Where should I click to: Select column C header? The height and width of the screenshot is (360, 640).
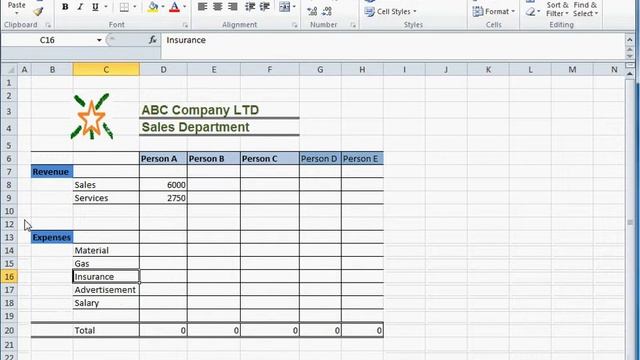click(x=106, y=70)
